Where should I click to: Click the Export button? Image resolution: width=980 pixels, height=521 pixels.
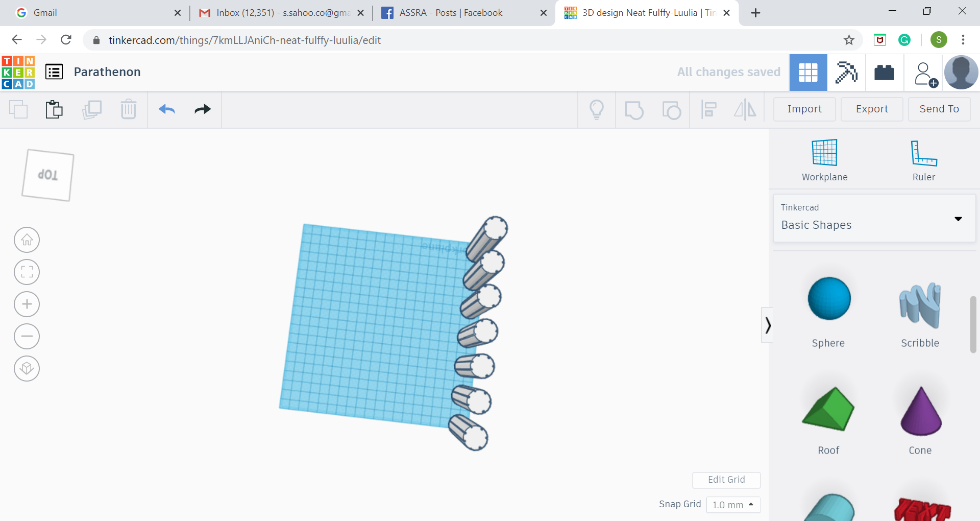point(872,109)
